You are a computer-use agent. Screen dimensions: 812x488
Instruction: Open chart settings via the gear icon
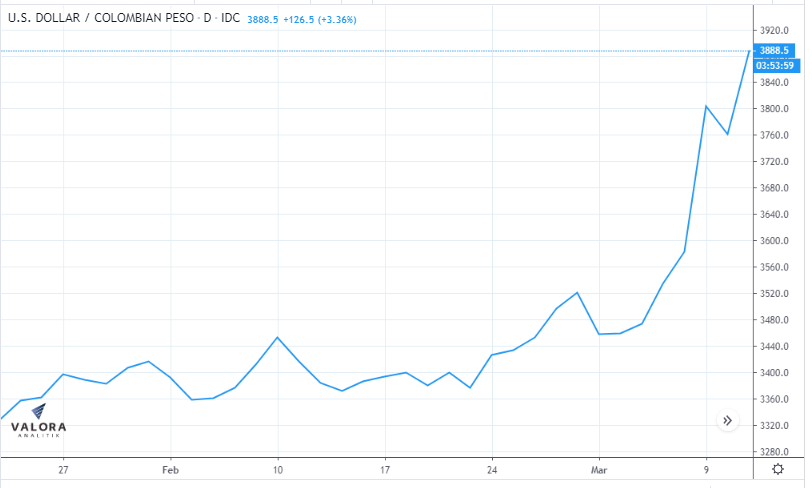778,469
